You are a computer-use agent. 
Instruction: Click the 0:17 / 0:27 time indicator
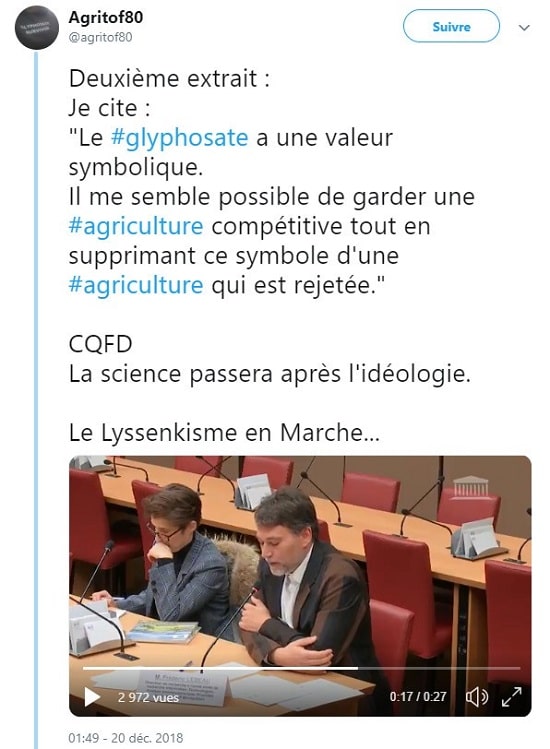(418, 696)
